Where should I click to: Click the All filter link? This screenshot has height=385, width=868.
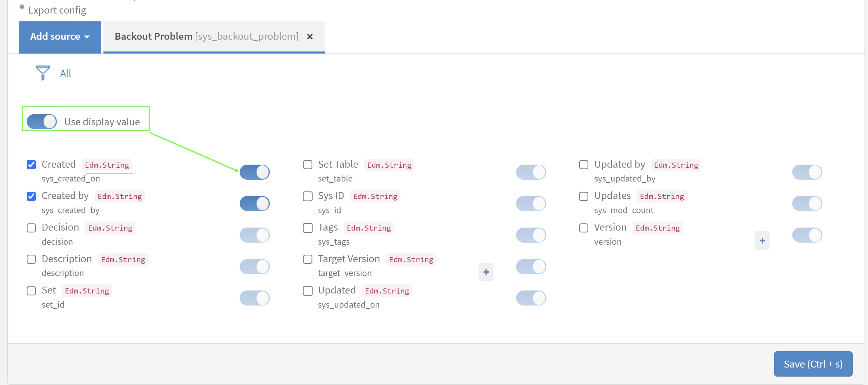coord(65,73)
